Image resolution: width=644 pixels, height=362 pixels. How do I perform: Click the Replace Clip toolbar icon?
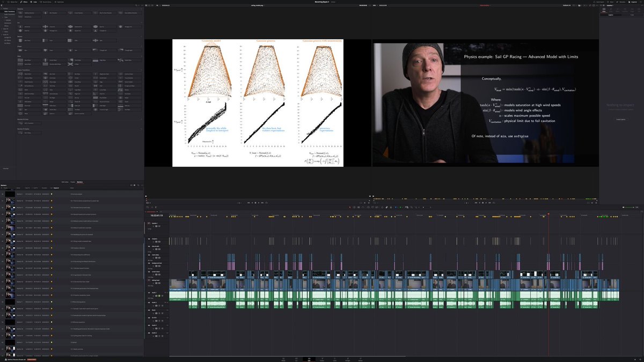click(x=377, y=207)
